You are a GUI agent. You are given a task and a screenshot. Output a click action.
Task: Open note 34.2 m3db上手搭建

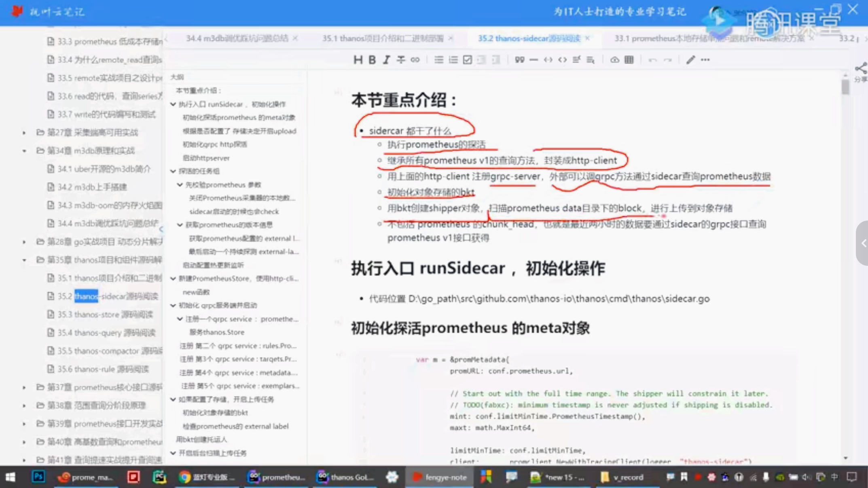point(92,187)
